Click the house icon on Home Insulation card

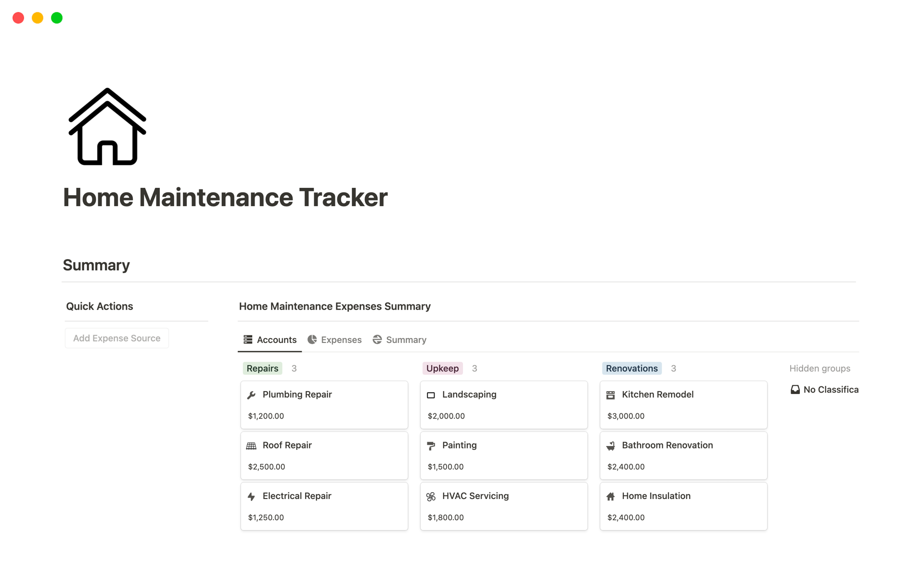coord(612,496)
